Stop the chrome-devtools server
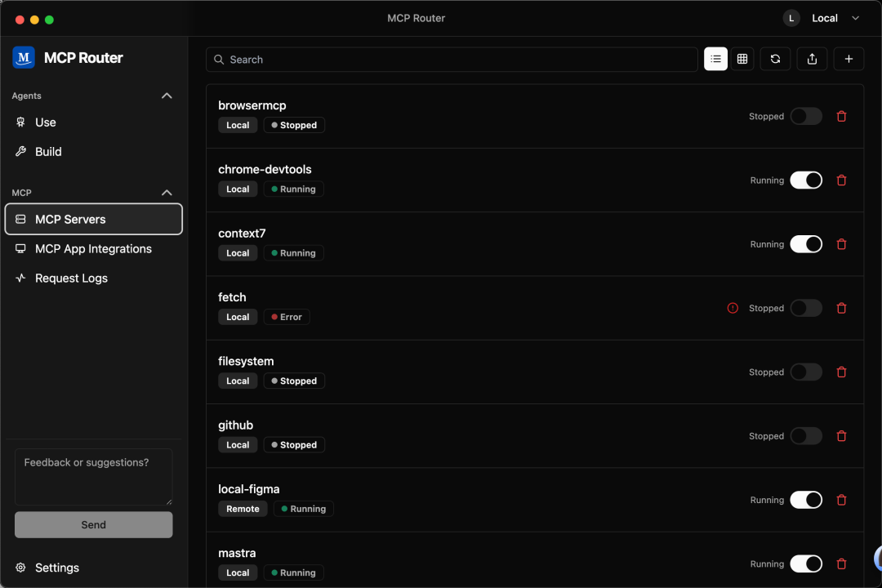 tap(806, 180)
